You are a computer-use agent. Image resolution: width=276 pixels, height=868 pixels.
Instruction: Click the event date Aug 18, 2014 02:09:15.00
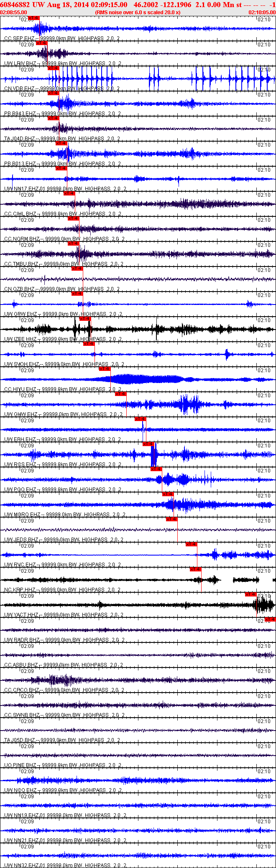pyautogui.click(x=86, y=5)
